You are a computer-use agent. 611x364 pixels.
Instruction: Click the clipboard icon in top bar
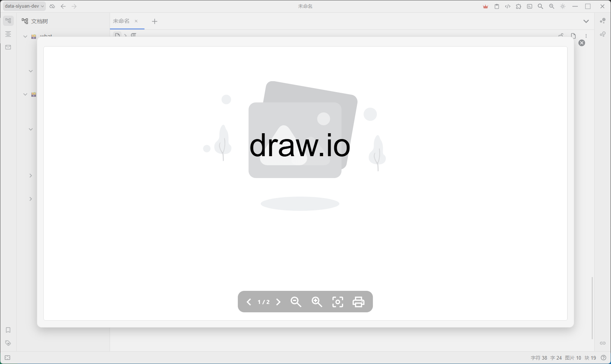coord(497,7)
